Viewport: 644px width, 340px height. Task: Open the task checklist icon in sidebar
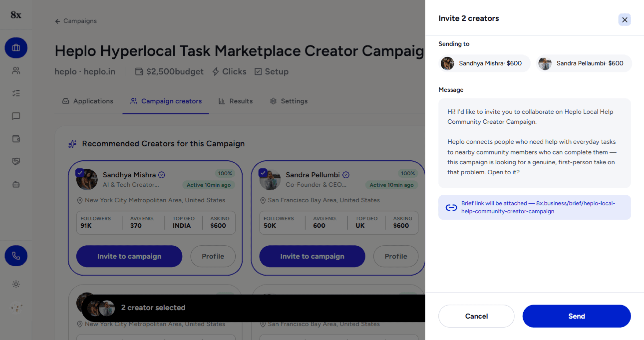16,93
